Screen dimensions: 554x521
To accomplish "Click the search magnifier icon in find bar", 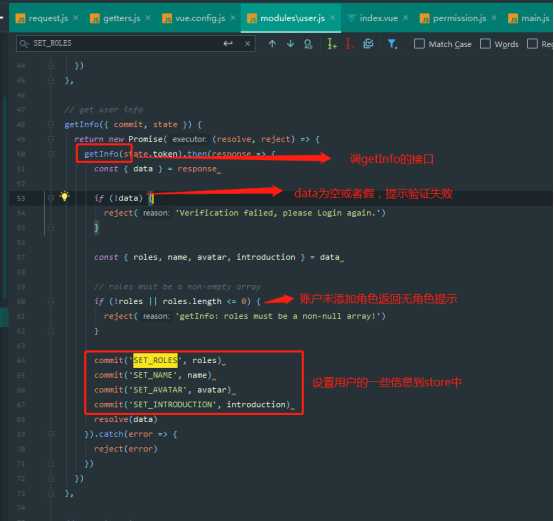I will pyautogui.click(x=24, y=43).
